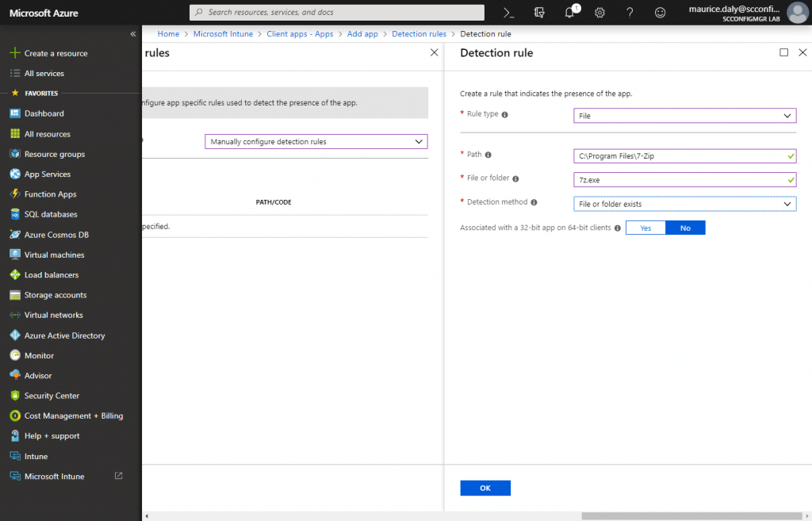This screenshot has width=812, height=521.
Task: Open the feedback smiley icon
Action: tap(660, 13)
